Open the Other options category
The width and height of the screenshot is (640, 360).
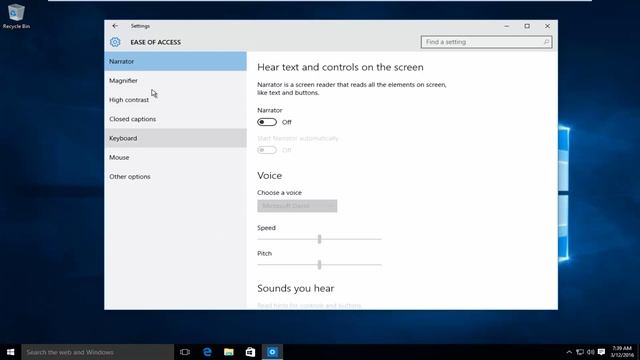tap(176, 176)
